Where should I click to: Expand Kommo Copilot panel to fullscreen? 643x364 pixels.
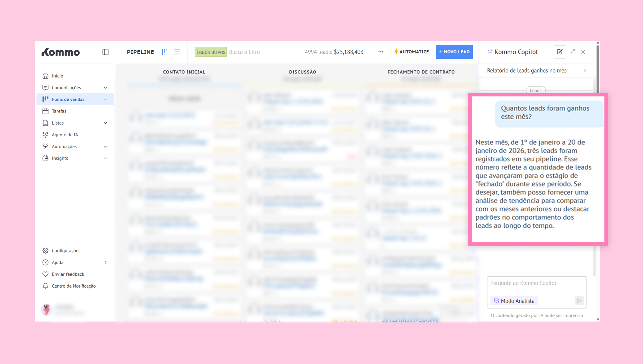(x=573, y=52)
